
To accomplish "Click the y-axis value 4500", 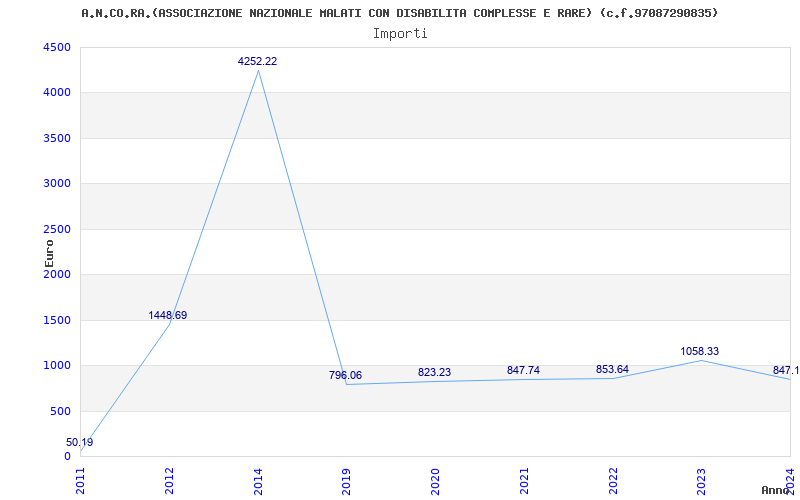I will click(x=57, y=47).
